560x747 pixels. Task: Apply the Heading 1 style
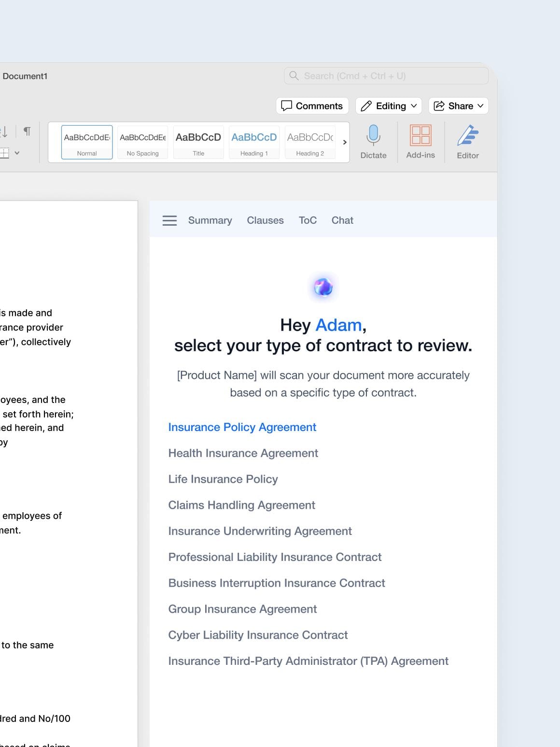pos(254,142)
